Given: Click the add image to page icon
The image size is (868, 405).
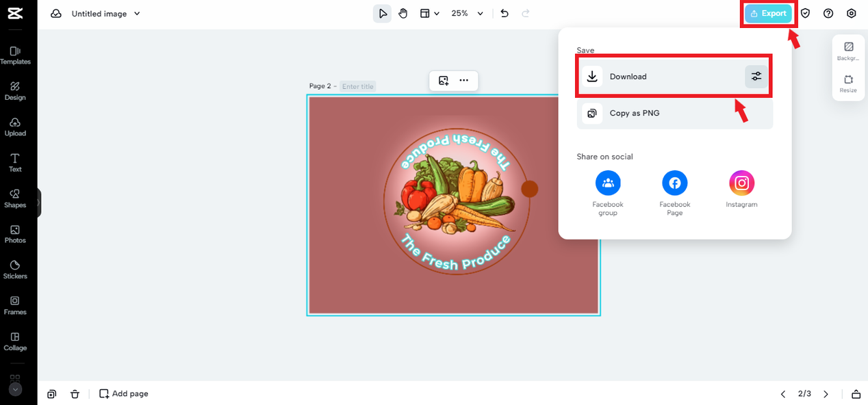Looking at the screenshot, I should pyautogui.click(x=444, y=81).
